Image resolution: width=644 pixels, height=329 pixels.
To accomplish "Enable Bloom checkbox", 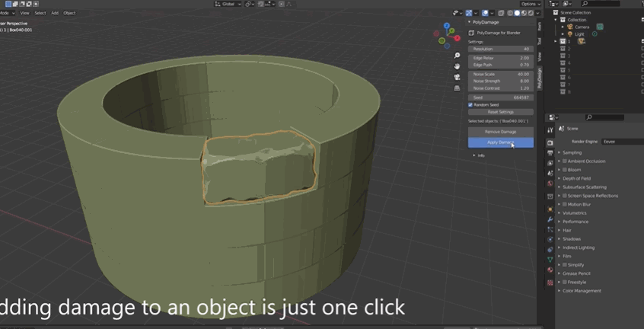I will pyautogui.click(x=565, y=170).
